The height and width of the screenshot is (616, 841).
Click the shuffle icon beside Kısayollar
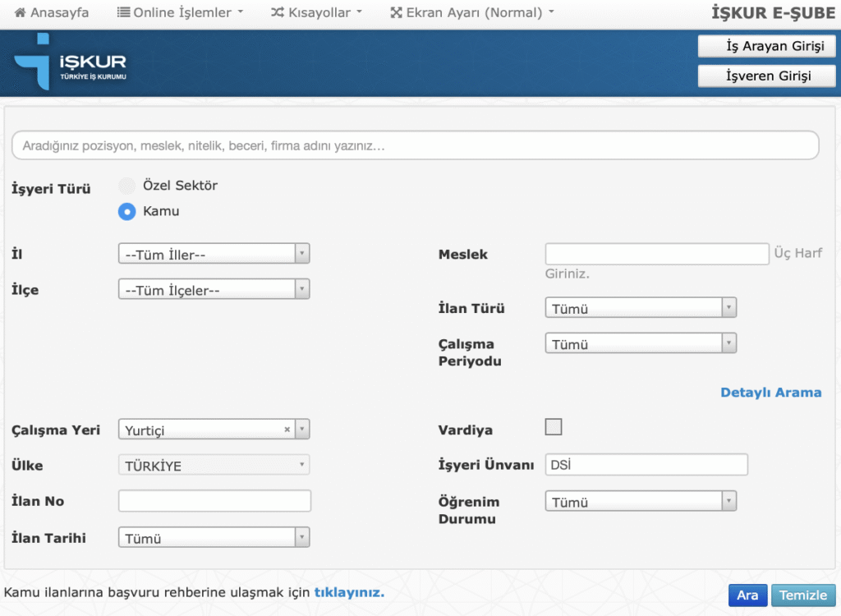point(278,13)
